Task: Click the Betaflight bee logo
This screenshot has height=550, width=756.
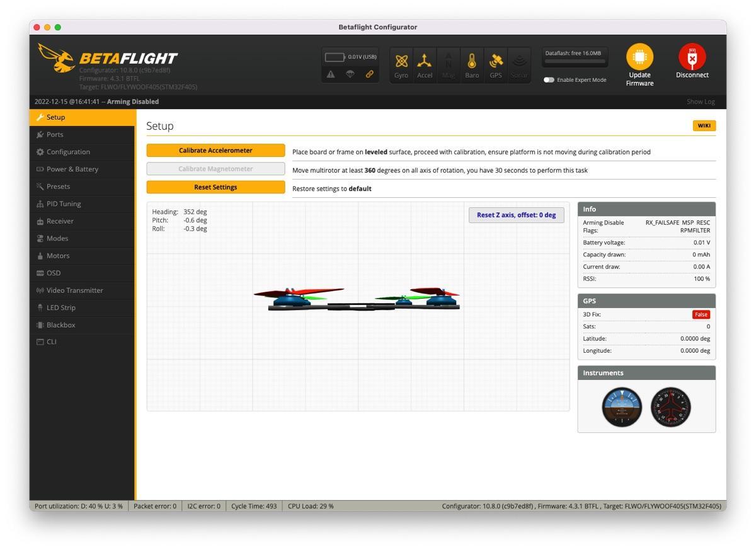Action: coord(57,57)
